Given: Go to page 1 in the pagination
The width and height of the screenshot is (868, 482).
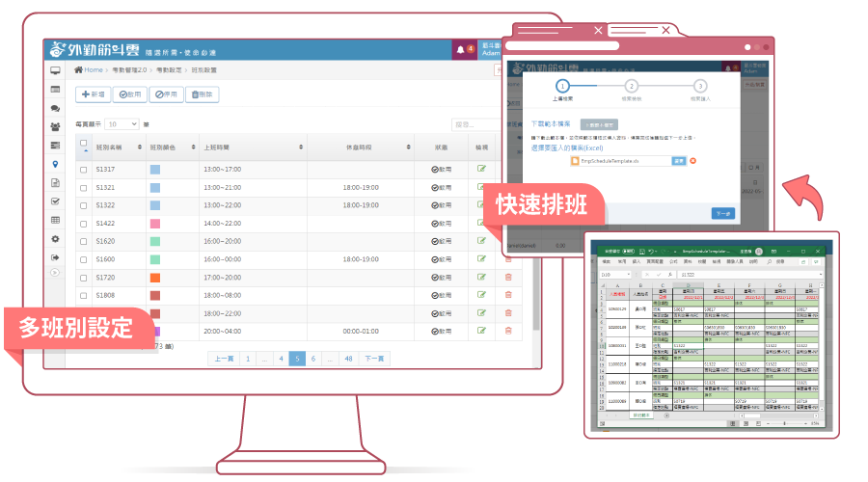Looking at the screenshot, I should tap(248, 359).
